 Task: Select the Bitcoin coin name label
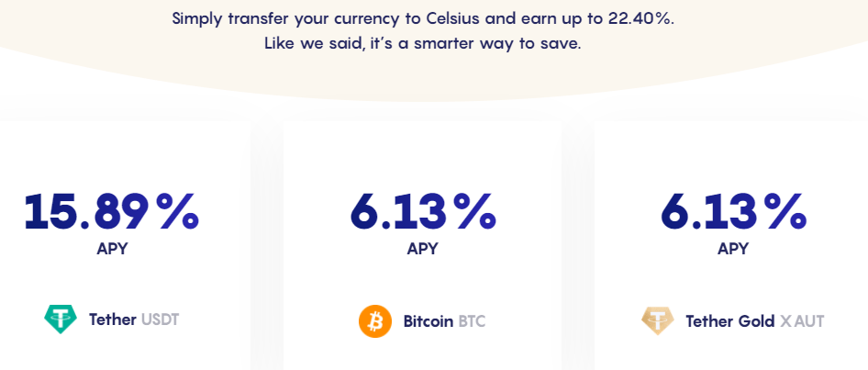click(x=428, y=321)
